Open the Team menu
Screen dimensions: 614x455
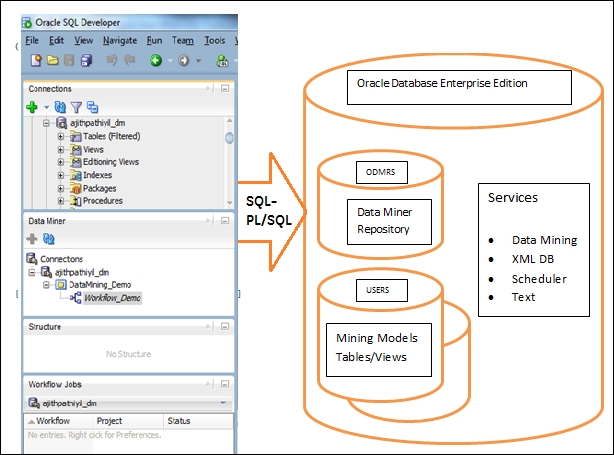(183, 40)
